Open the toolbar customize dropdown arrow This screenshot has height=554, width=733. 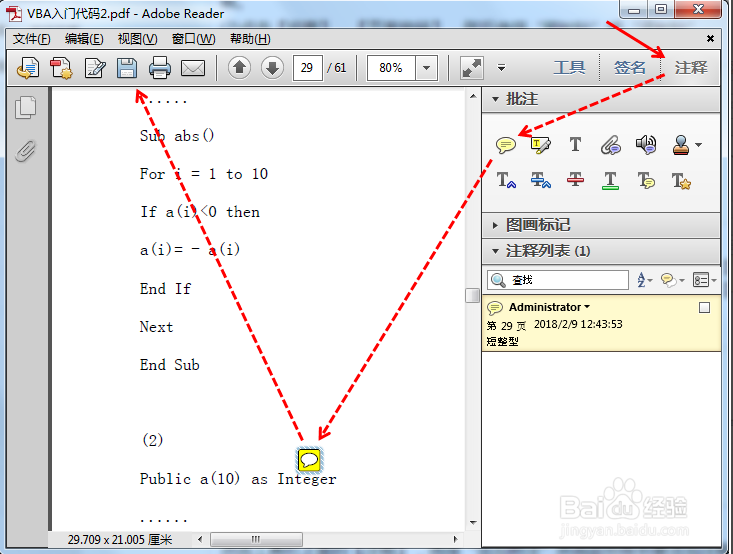pos(502,68)
